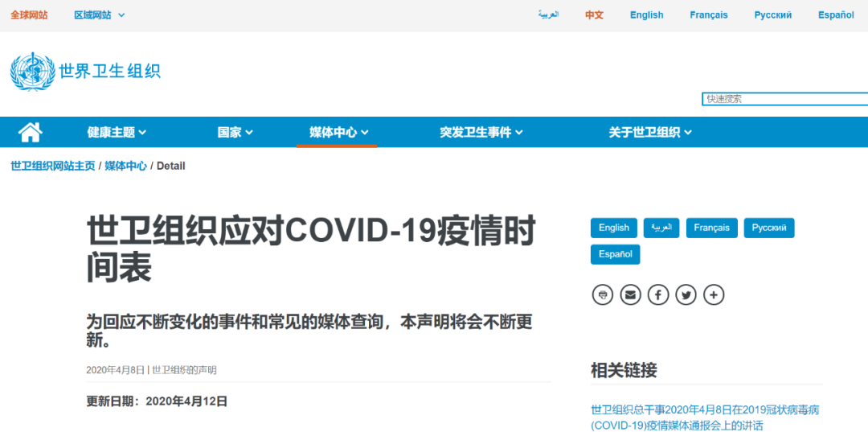Switch to Español in top bar
This screenshot has height=432, width=868.
[x=836, y=15]
